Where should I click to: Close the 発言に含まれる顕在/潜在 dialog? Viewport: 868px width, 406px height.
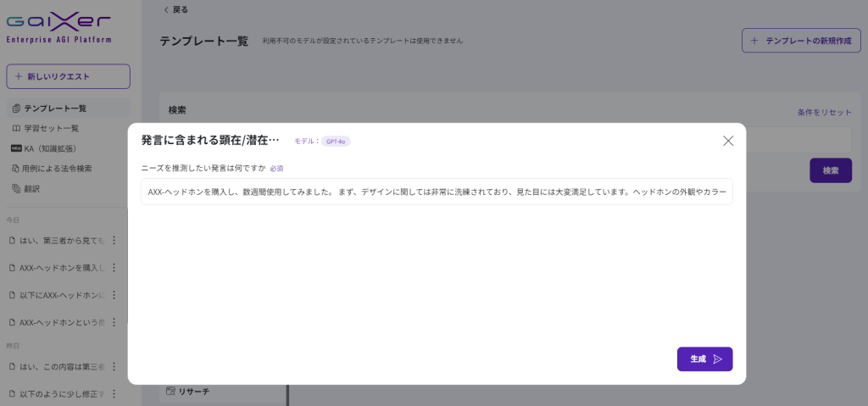pyautogui.click(x=727, y=141)
